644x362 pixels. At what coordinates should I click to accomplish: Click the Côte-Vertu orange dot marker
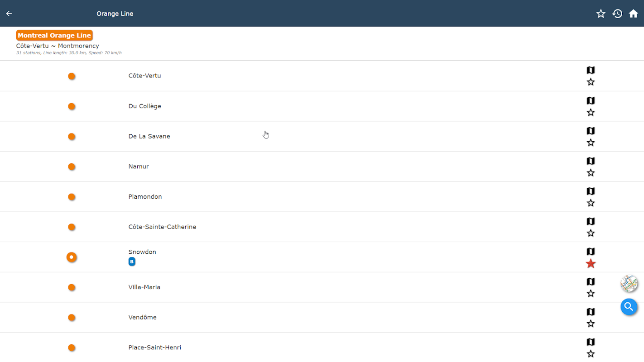click(x=72, y=76)
